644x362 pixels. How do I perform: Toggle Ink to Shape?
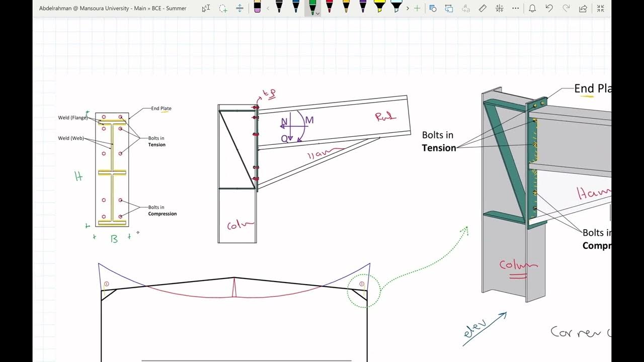click(449, 8)
